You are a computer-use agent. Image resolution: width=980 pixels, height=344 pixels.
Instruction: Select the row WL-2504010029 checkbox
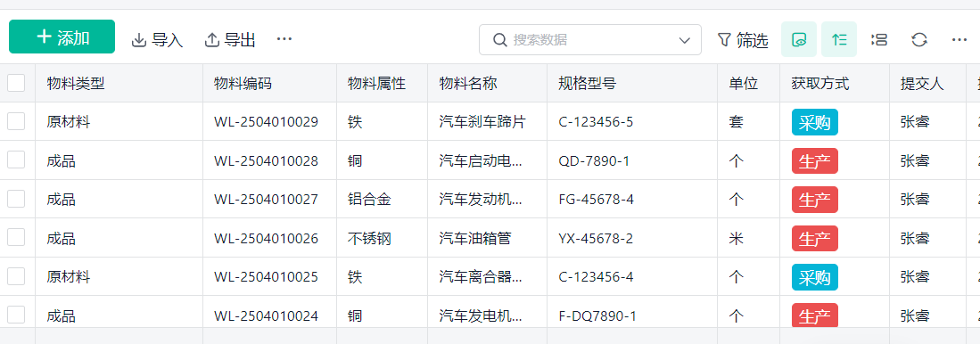(x=16, y=121)
